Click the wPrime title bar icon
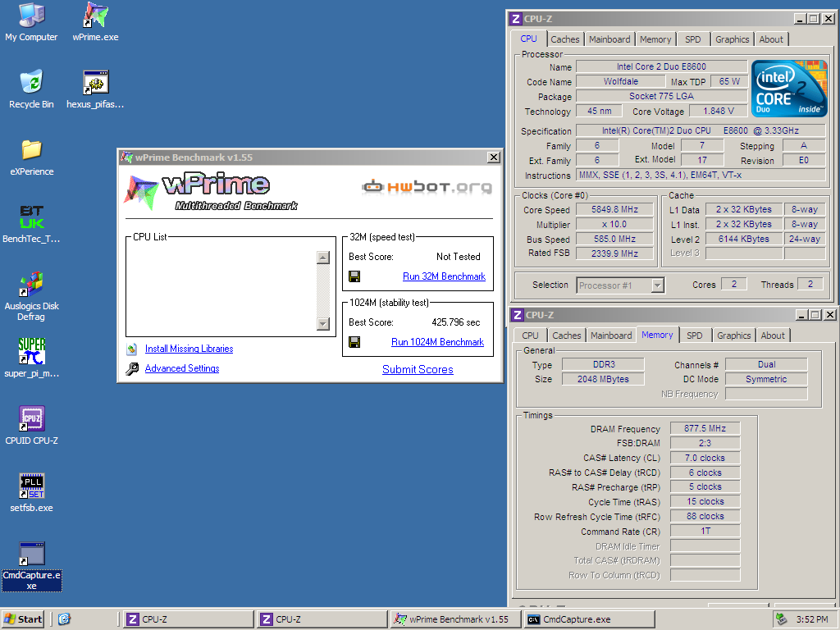Screen dimensions: 840x630 [x=126, y=157]
